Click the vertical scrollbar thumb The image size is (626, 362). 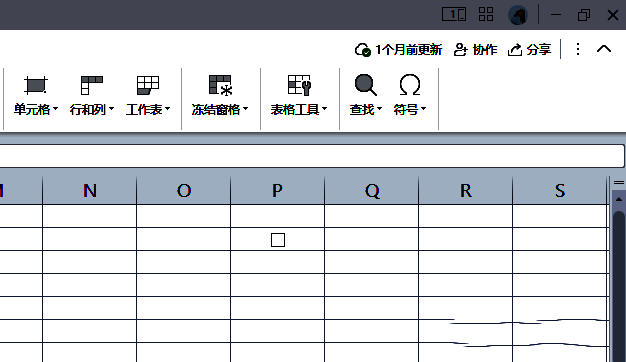click(x=619, y=287)
